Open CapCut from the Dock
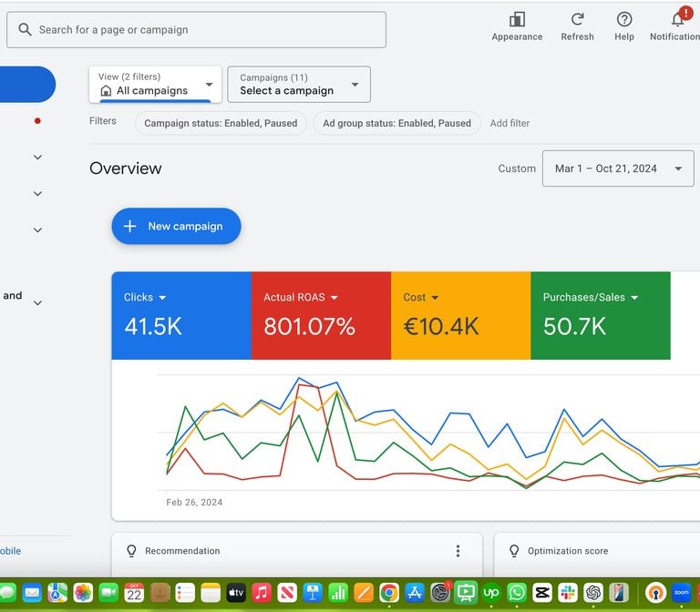 [542, 593]
